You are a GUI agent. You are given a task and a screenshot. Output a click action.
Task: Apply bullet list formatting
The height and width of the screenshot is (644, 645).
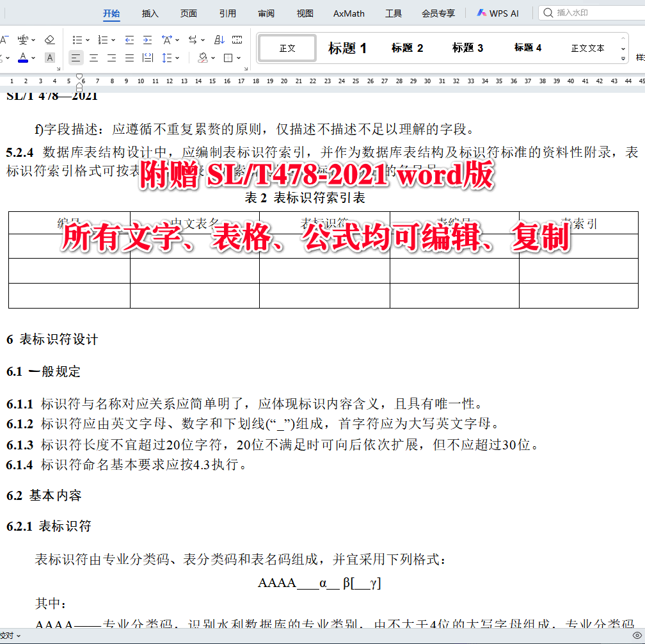pyautogui.click(x=78, y=39)
